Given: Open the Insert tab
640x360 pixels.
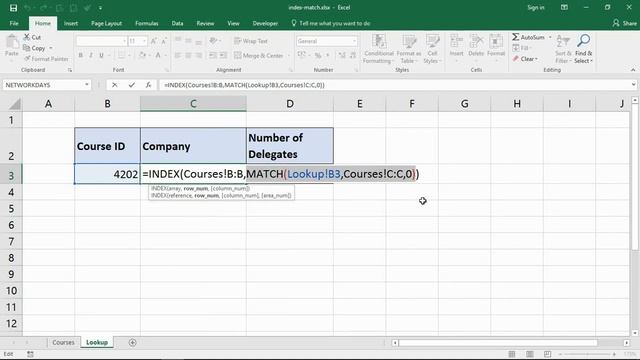Looking at the screenshot, I should tap(71, 23).
